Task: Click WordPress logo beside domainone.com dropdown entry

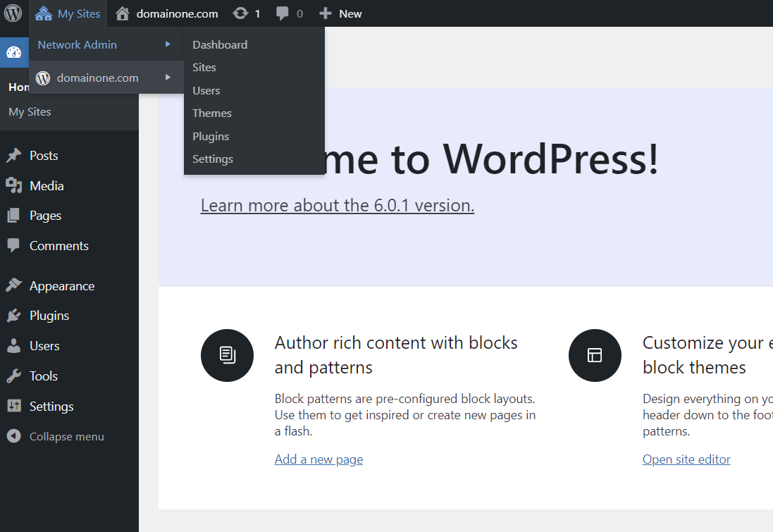Action: tap(43, 78)
